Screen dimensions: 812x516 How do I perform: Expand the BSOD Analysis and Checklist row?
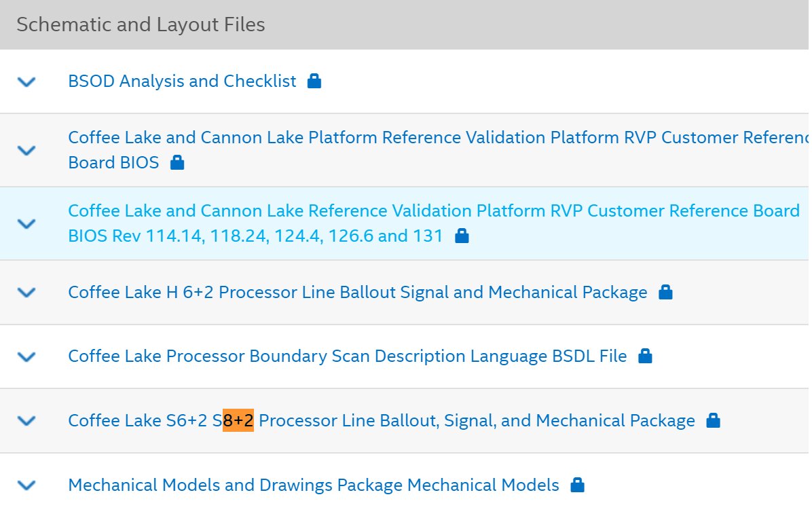pyautogui.click(x=26, y=82)
